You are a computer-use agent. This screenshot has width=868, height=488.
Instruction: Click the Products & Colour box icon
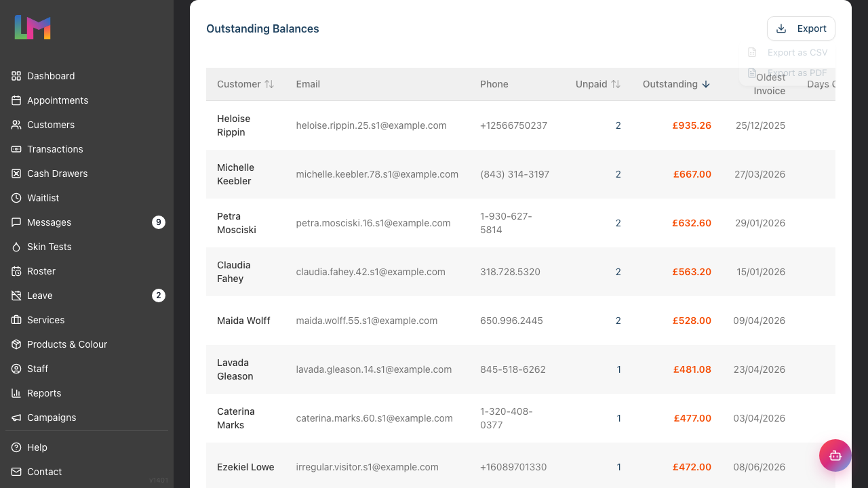[16, 344]
